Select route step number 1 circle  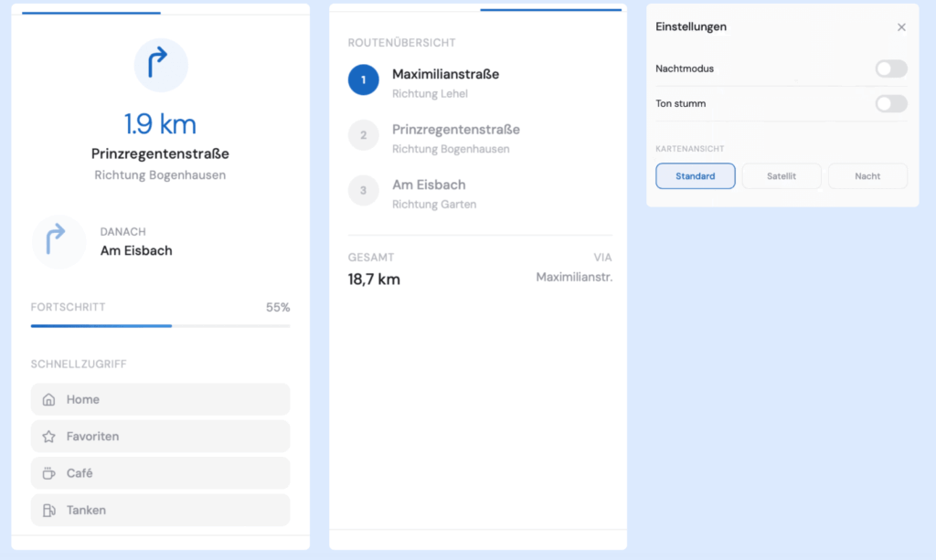click(x=363, y=80)
